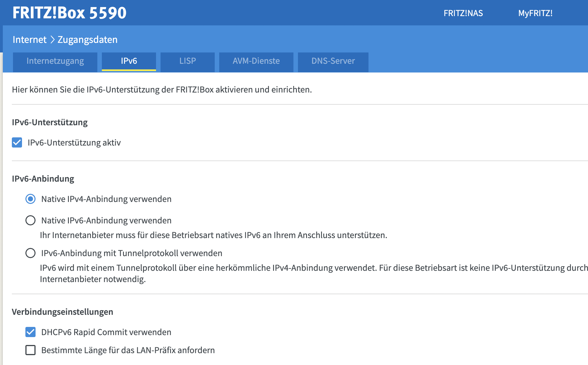Click the IPv6-Unterstützung section heading
This screenshot has height=365, width=588.
tap(50, 122)
